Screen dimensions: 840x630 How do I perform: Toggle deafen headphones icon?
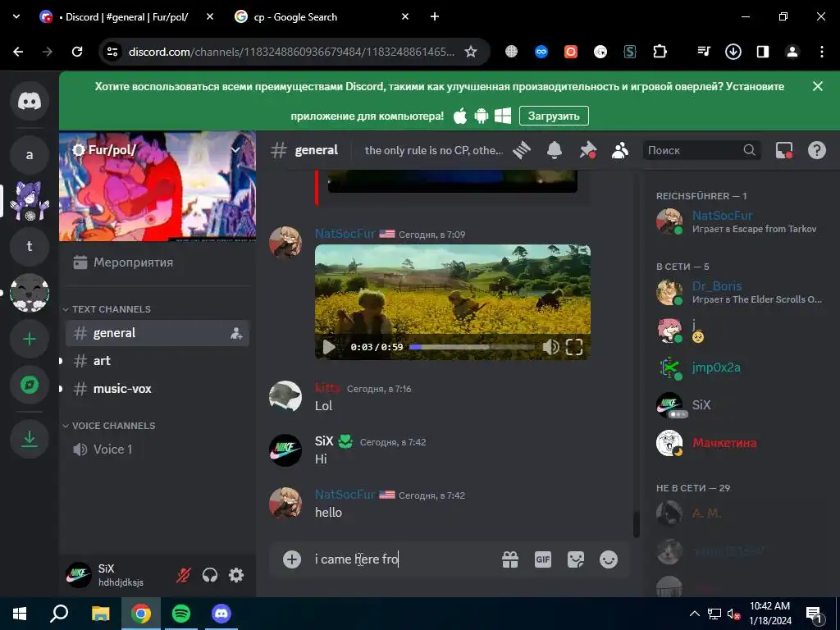click(x=210, y=575)
